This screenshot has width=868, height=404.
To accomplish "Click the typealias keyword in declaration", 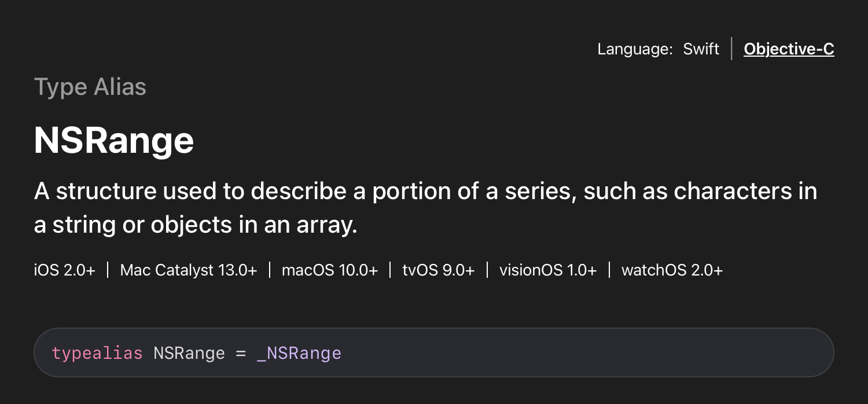I will [97, 353].
